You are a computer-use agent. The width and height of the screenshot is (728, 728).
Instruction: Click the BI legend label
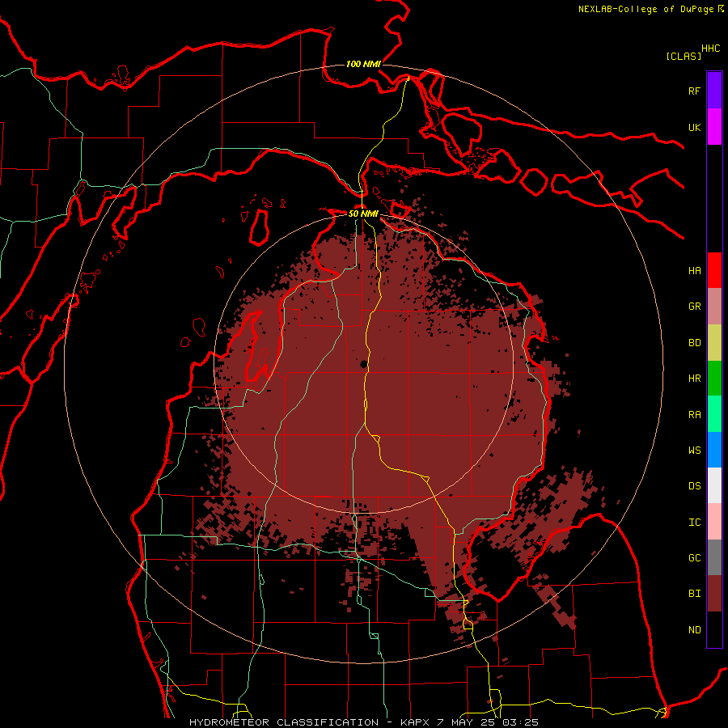[x=694, y=594]
